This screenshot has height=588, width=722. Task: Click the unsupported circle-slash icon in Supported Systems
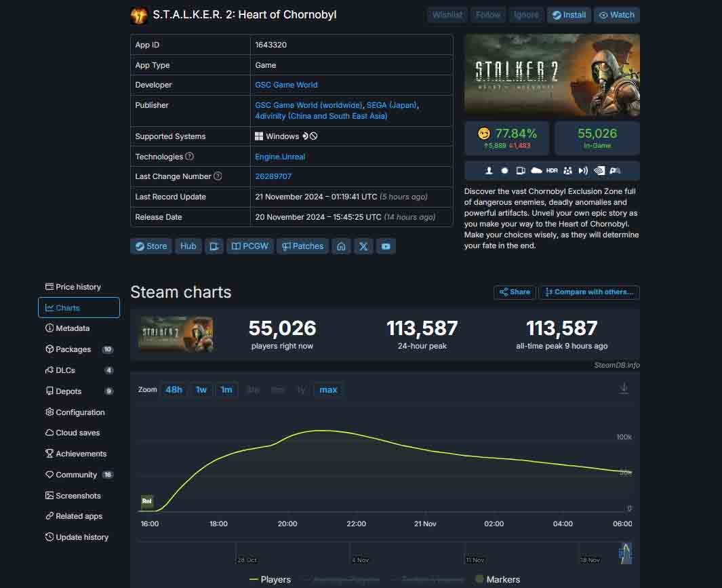[314, 136]
